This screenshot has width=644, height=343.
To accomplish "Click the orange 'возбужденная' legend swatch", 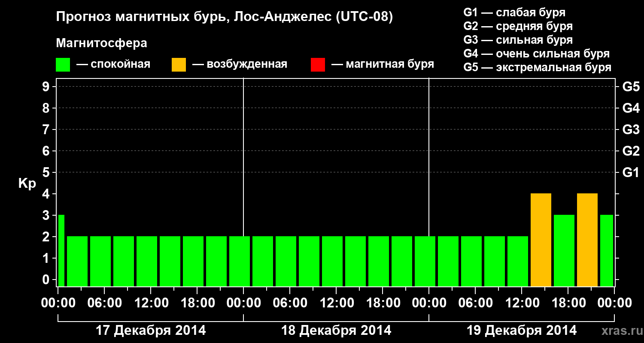I will pos(179,65).
